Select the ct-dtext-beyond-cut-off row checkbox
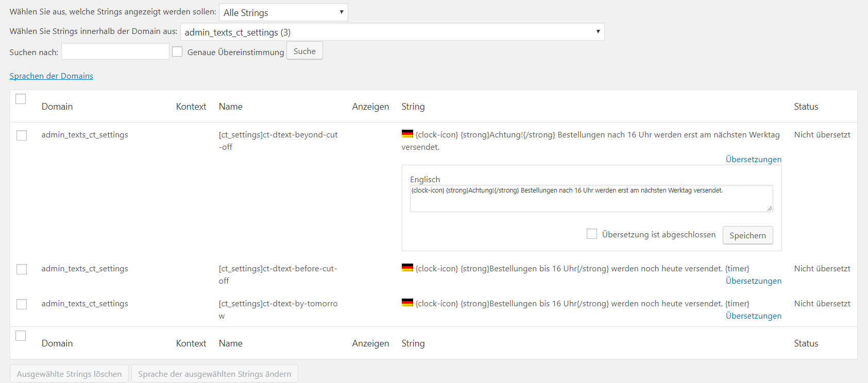Image resolution: width=868 pixels, height=383 pixels. [22, 135]
